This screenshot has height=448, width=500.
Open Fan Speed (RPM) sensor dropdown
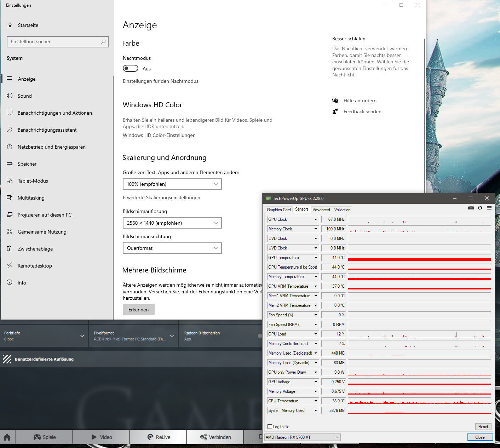pos(316,324)
